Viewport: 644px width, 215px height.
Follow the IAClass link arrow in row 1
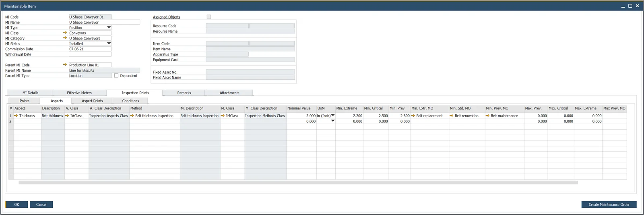pos(67,116)
